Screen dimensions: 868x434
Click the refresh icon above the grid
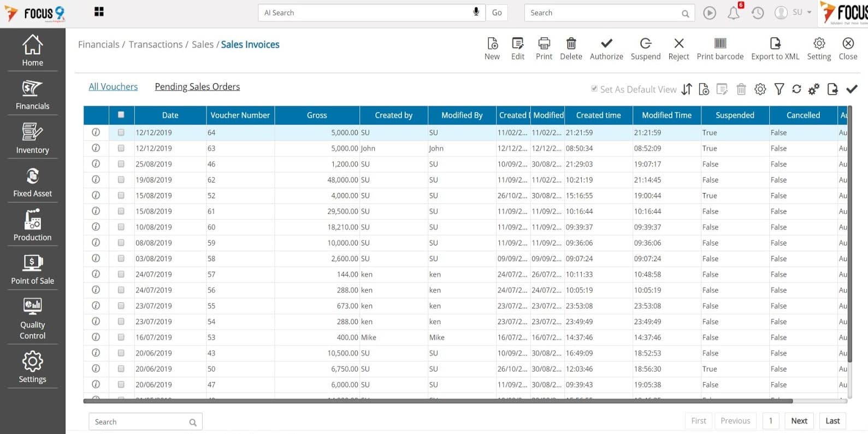(796, 89)
